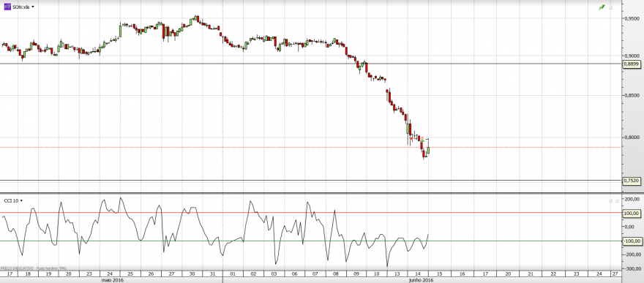Select the 0,8899 horizontal line price label
Viewport: 644px width, 283px height.
point(632,64)
